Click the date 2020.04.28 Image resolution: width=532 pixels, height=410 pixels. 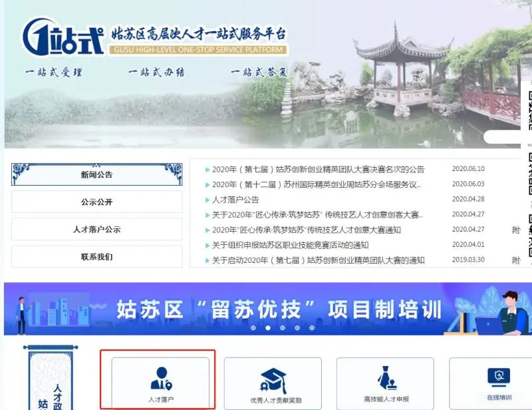(468, 199)
